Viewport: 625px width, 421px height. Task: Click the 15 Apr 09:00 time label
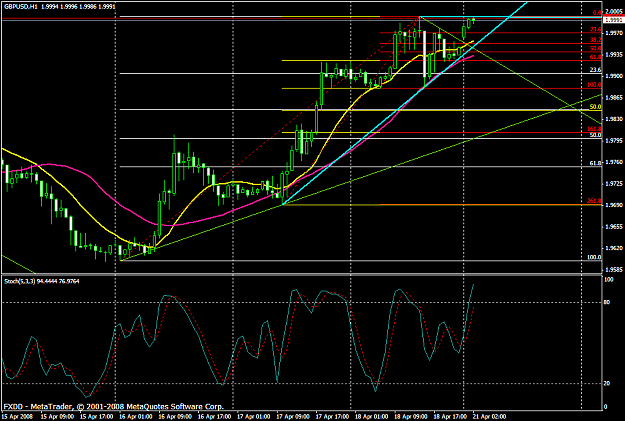pyautogui.click(x=56, y=417)
